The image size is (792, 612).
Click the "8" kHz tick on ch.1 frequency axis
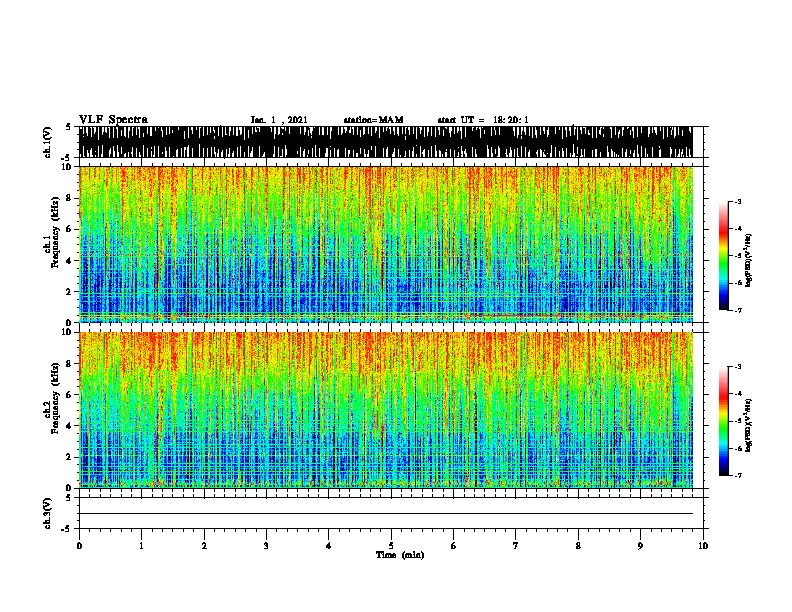[x=70, y=198]
